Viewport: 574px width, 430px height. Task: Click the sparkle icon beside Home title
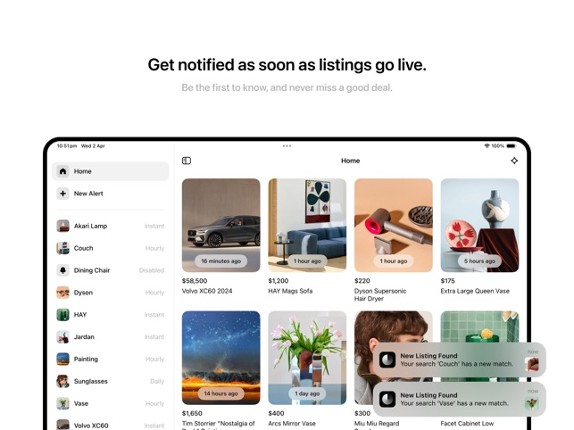click(x=514, y=161)
